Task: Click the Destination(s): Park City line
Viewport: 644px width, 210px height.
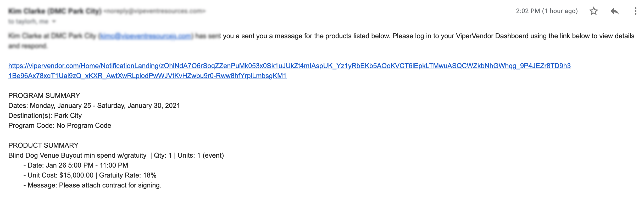Action: pos(45,115)
